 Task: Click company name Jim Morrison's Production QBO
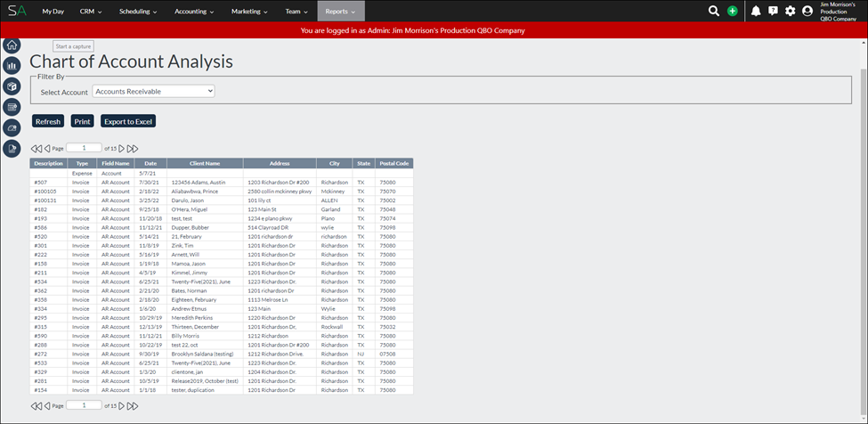point(838,11)
